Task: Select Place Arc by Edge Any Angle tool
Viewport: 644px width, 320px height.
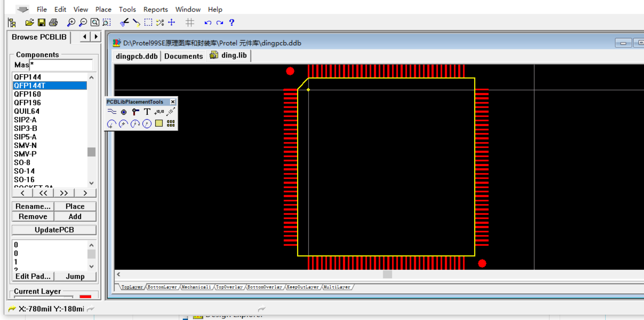Action: point(135,124)
